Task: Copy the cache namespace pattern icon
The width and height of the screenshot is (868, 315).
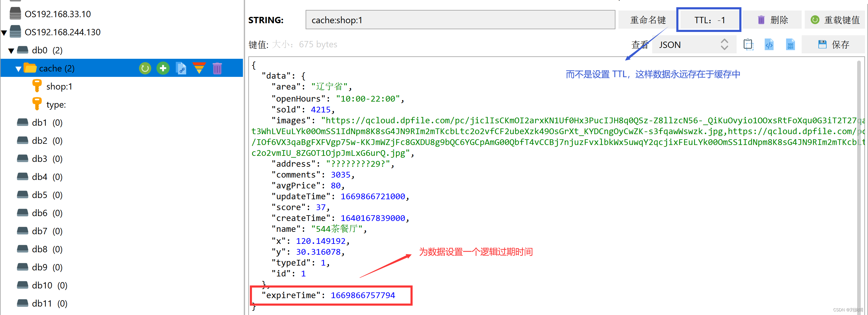Action: click(181, 68)
